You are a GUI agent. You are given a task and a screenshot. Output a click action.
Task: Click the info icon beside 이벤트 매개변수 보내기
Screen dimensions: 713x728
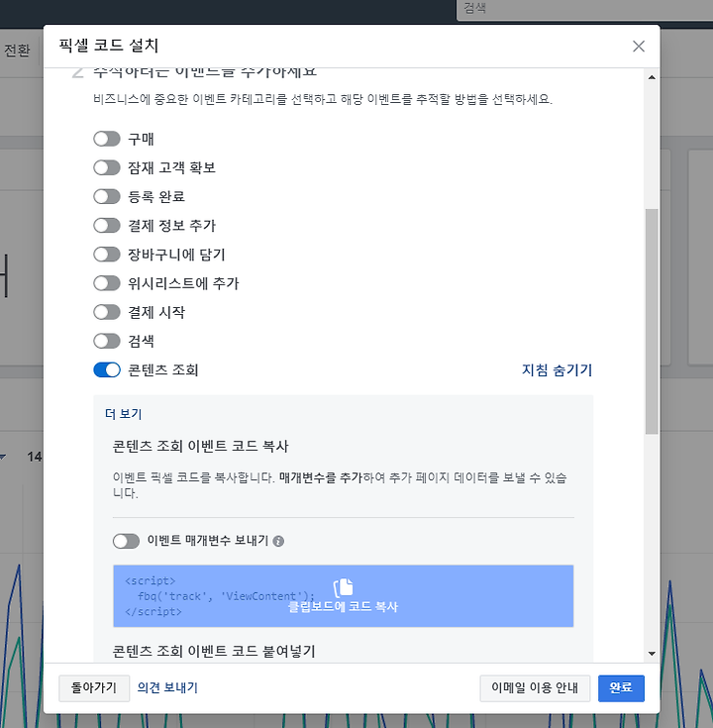pyautogui.click(x=278, y=541)
